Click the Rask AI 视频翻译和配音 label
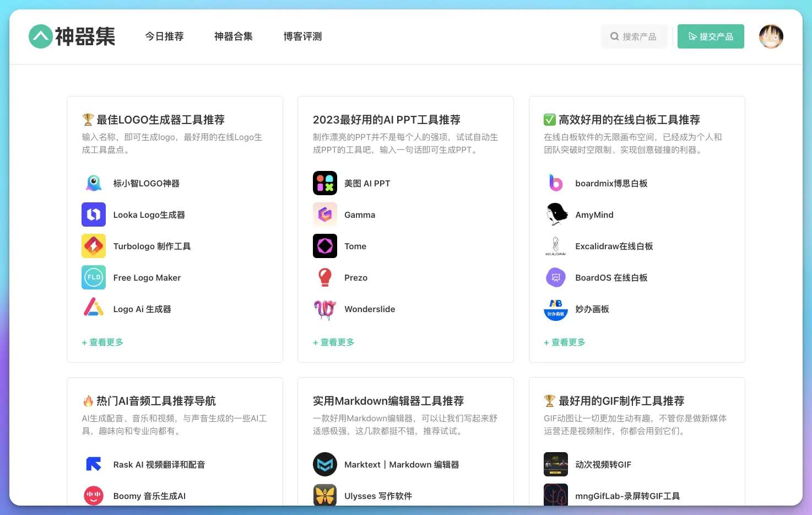Screen dimensions: 812x515 (159, 464)
